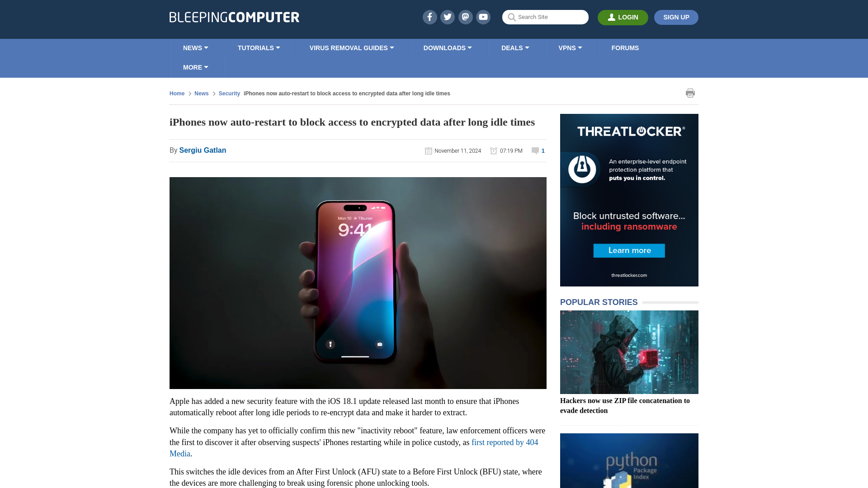Click the search magnifier icon

click(511, 17)
